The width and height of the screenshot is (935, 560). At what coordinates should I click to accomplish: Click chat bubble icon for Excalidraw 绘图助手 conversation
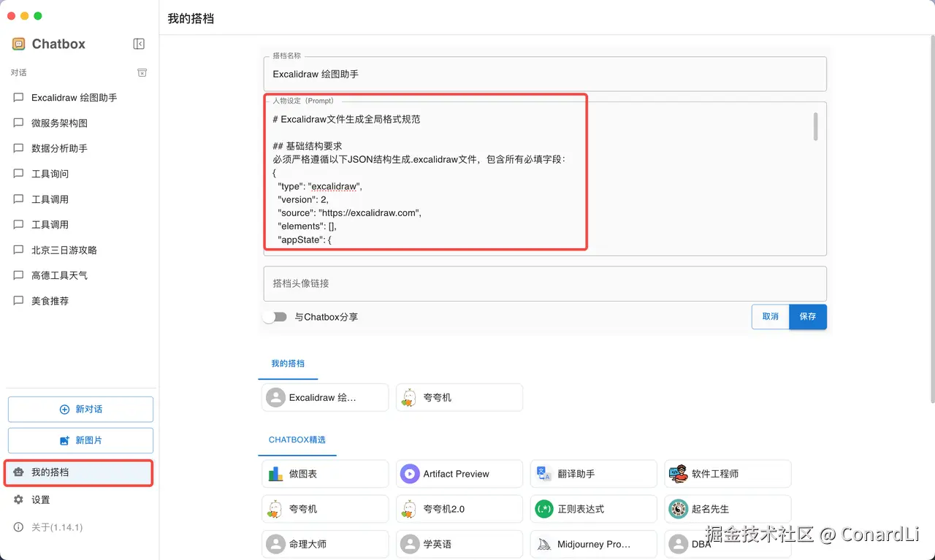[18, 98]
